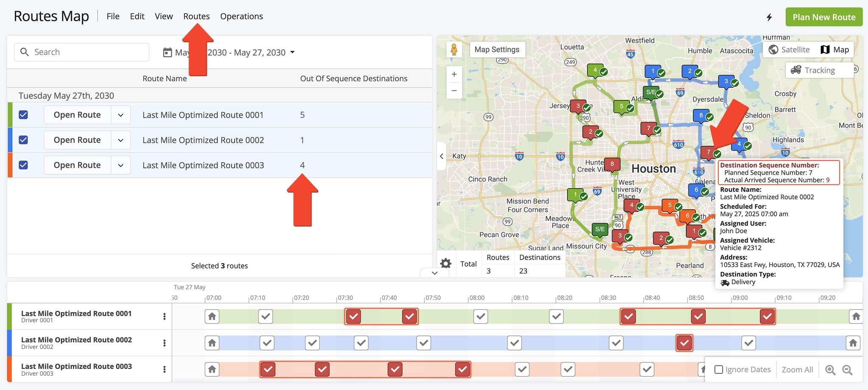
Task: Click first red stop on Route 0003 timeline
Action: pos(267,369)
